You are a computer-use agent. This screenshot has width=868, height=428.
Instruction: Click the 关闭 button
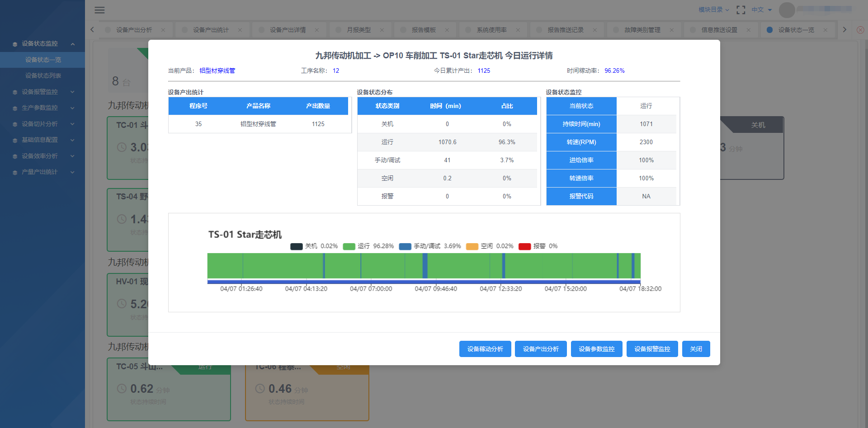click(696, 349)
